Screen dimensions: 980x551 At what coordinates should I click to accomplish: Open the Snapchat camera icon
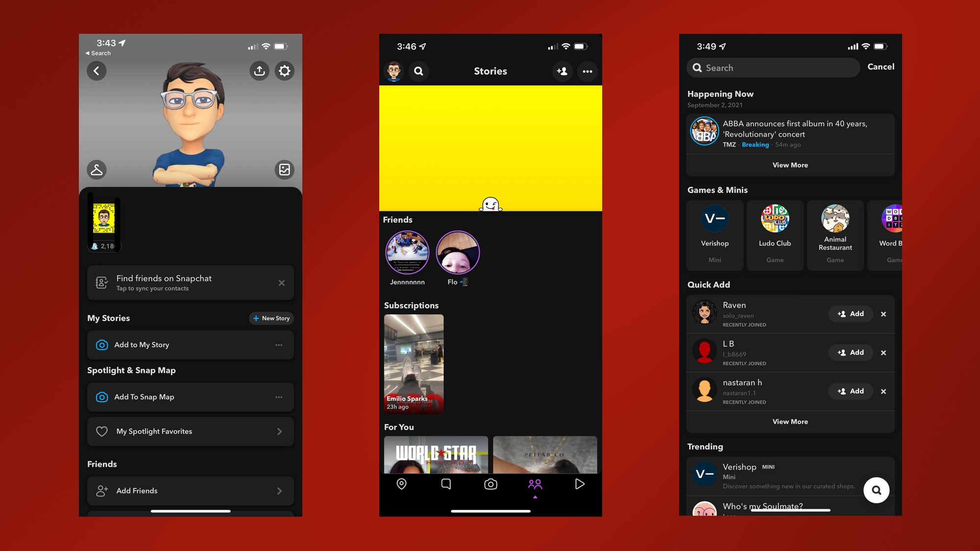coord(490,484)
